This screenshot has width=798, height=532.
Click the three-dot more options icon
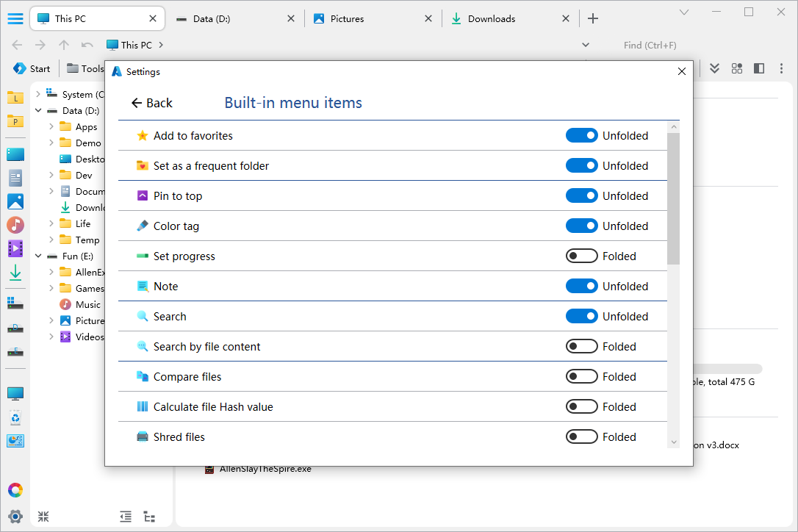[781, 68]
